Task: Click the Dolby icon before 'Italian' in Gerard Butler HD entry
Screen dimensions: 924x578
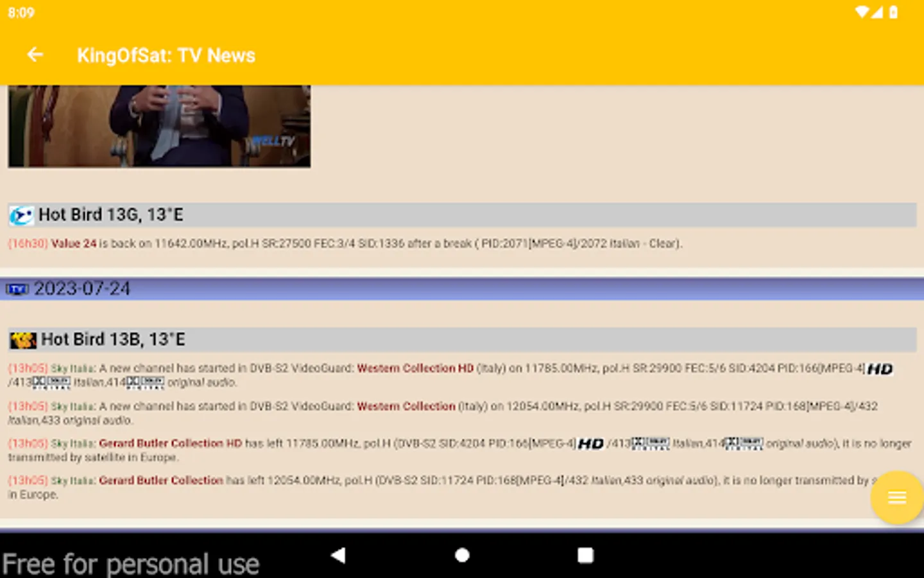Action: click(x=651, y=444)
